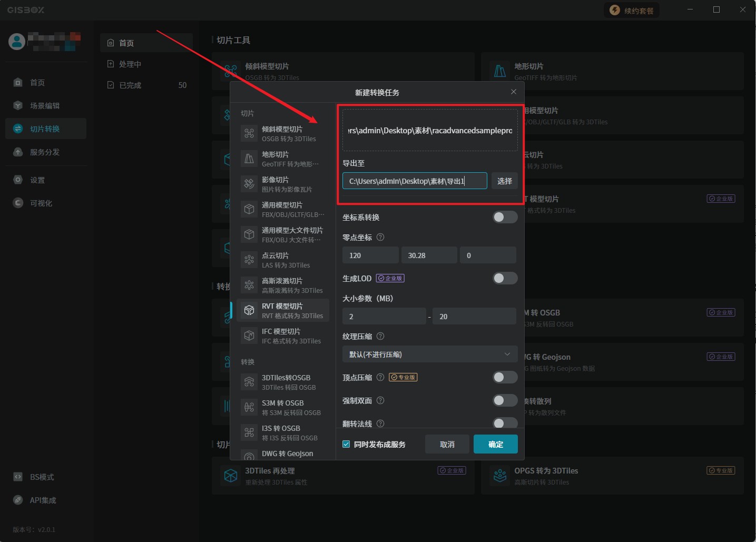Open the 纹理压缩 dropdown list
Image resolution: width=756 pixels, height=542 pixels.
[429, 354]
